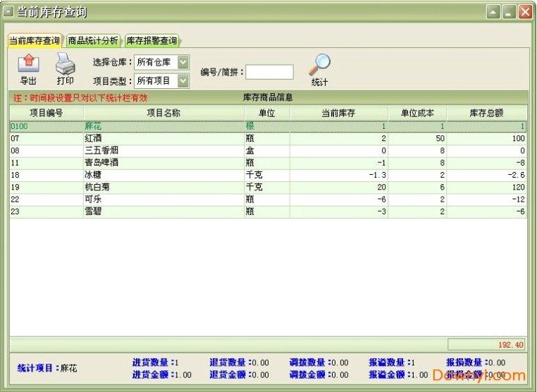Click the 单位成本 column header
Image resolution: width=537 pixels, height=392 pixels.
click(x=417, y=113)
